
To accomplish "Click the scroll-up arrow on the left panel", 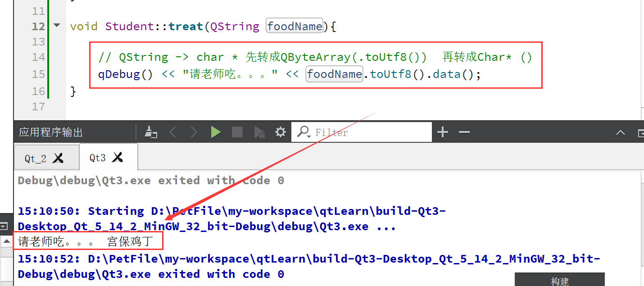I will pyautogui.click(x=6, y=241).
